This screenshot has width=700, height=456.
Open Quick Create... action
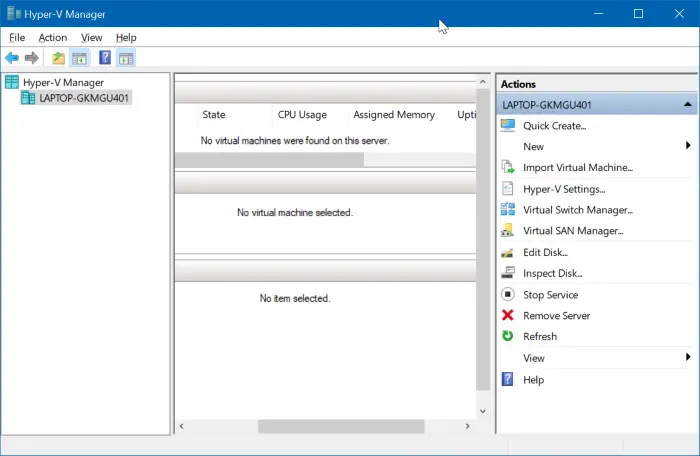click(554, 126)
